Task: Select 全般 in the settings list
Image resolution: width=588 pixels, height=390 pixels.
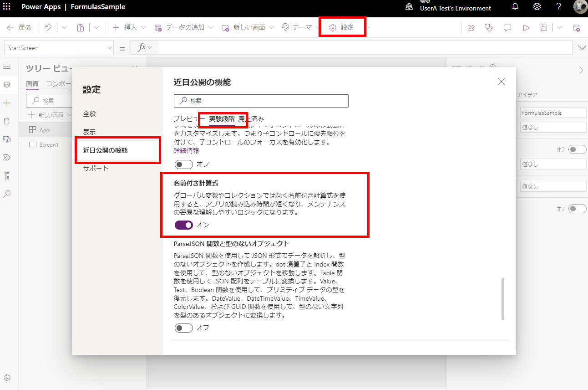Action: click(90, 114)
